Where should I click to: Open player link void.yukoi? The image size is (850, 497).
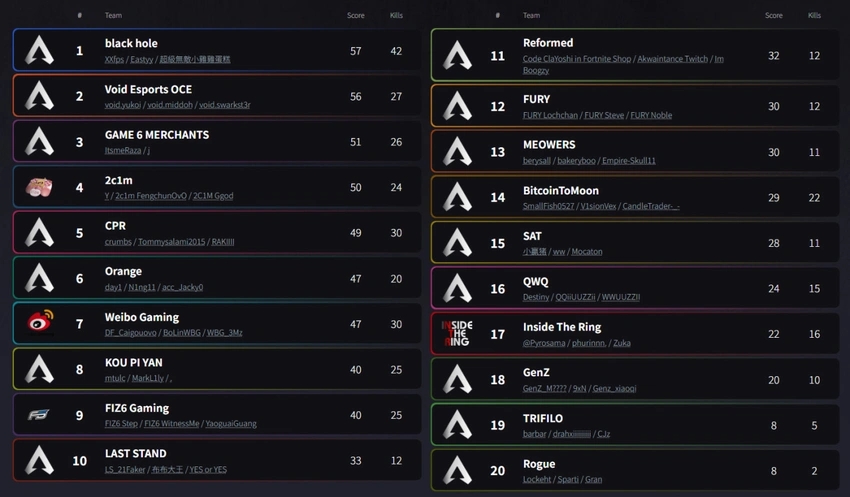coord(123,105)
